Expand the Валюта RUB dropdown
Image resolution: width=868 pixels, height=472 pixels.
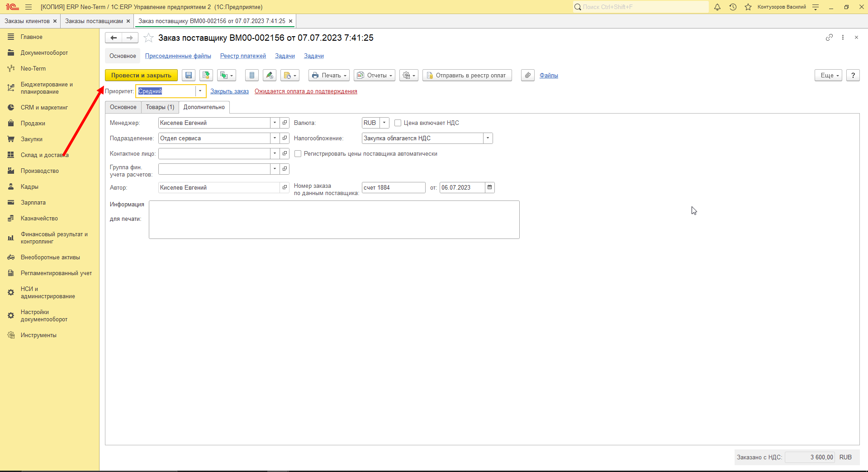click(384, 123)
